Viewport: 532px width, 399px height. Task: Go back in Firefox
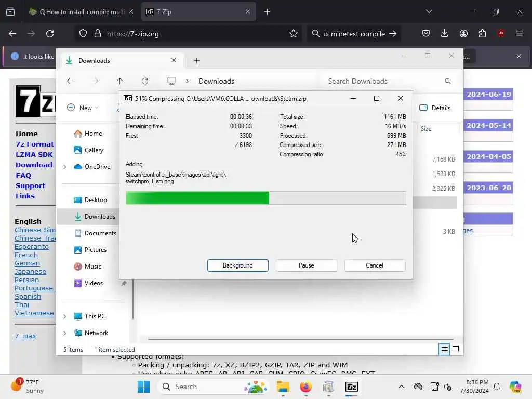tap(12, 34)
